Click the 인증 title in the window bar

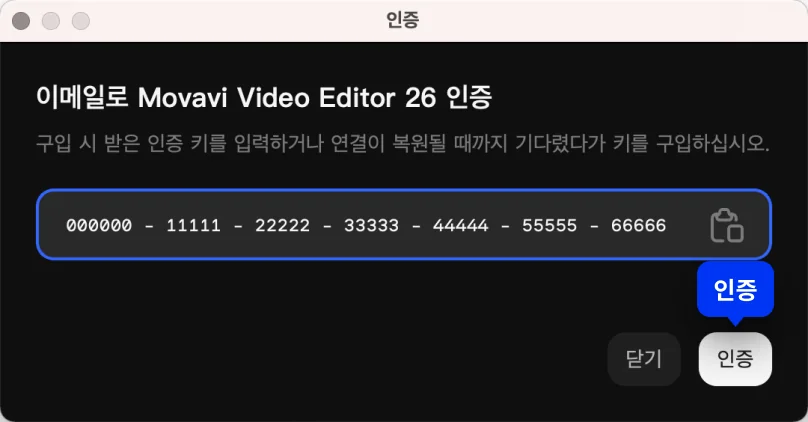[x=402, y=21]
